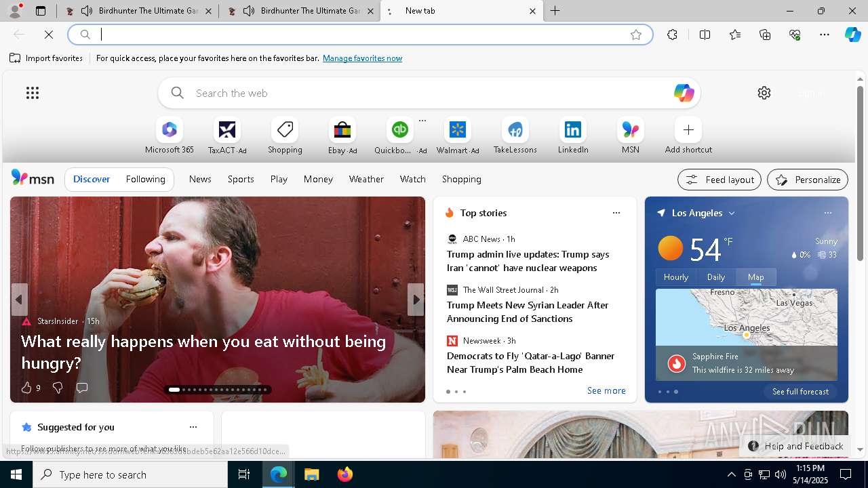Open Copilot from the search box
868x488 pixels.
coord(684,93)
